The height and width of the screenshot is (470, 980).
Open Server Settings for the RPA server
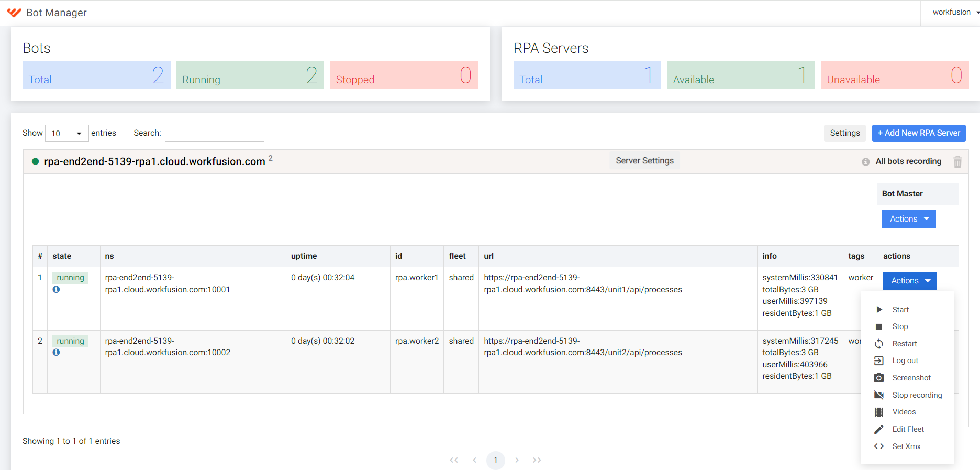[644, 161]
